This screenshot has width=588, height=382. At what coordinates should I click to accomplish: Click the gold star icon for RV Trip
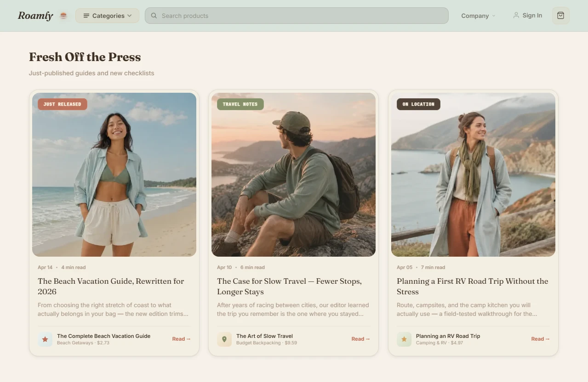point(404,339)
